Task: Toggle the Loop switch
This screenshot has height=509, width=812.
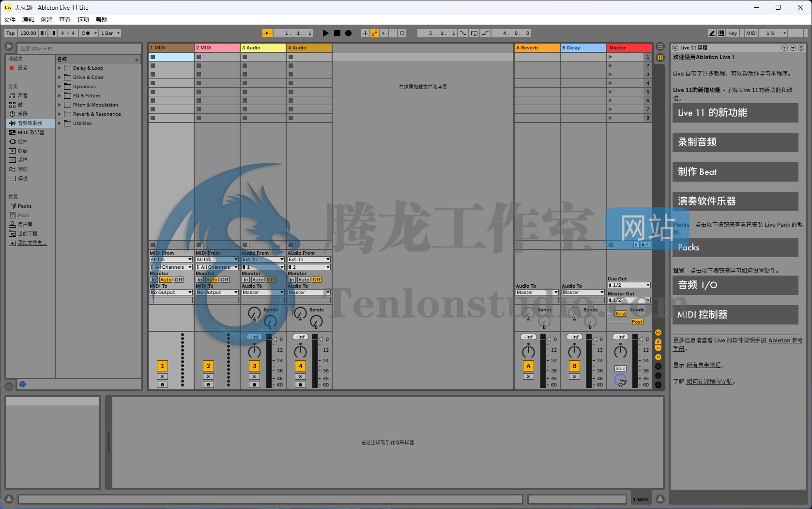Action: pyautogui.click(x=474, y=33)
